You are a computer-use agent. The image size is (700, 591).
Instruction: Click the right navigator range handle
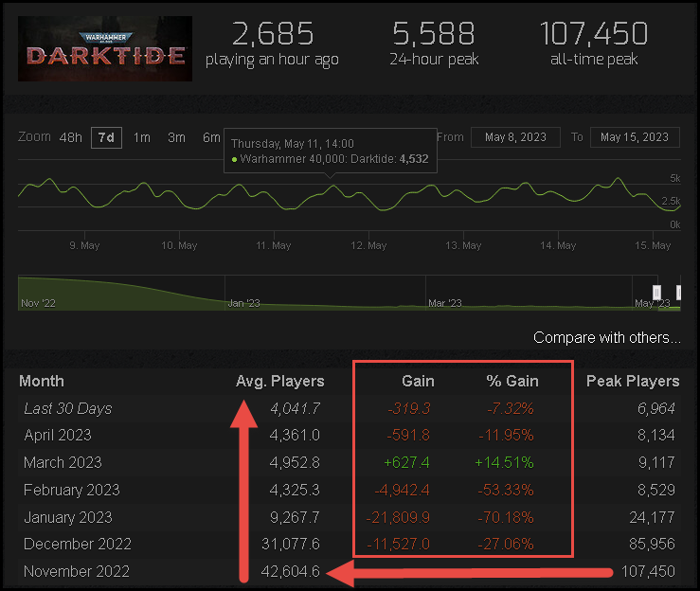coord(678,293)
